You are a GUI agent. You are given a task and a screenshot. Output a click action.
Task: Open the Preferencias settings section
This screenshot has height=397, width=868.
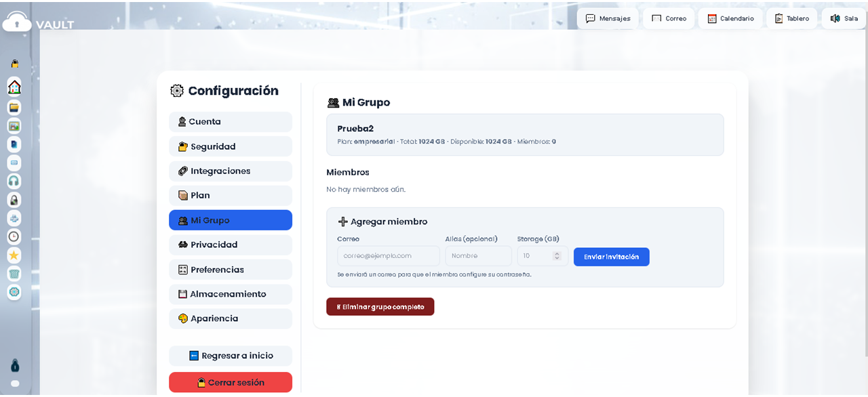coord(231,270)
